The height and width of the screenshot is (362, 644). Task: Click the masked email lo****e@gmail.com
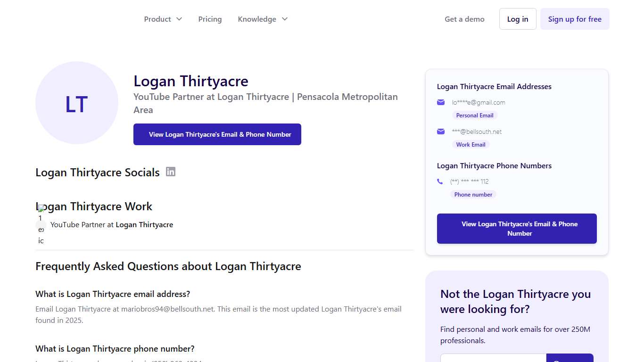(x=479, y=102)
